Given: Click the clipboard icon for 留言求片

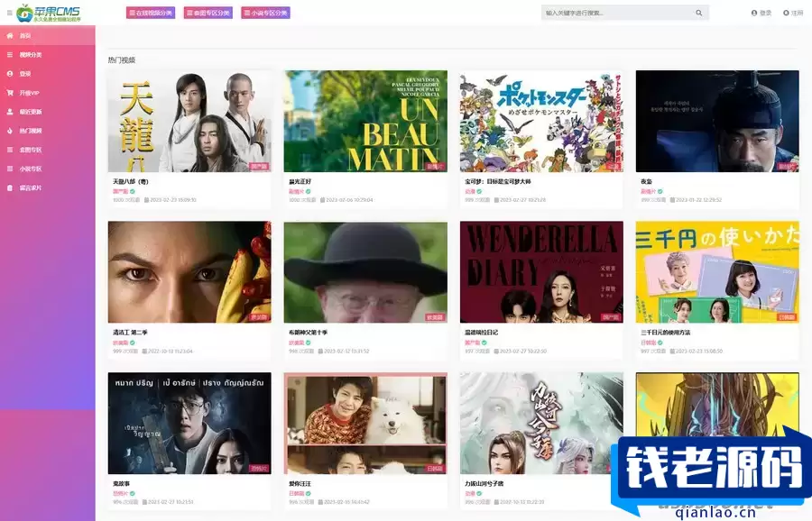Looking at the screenshot, I should (x=10, y=187).
